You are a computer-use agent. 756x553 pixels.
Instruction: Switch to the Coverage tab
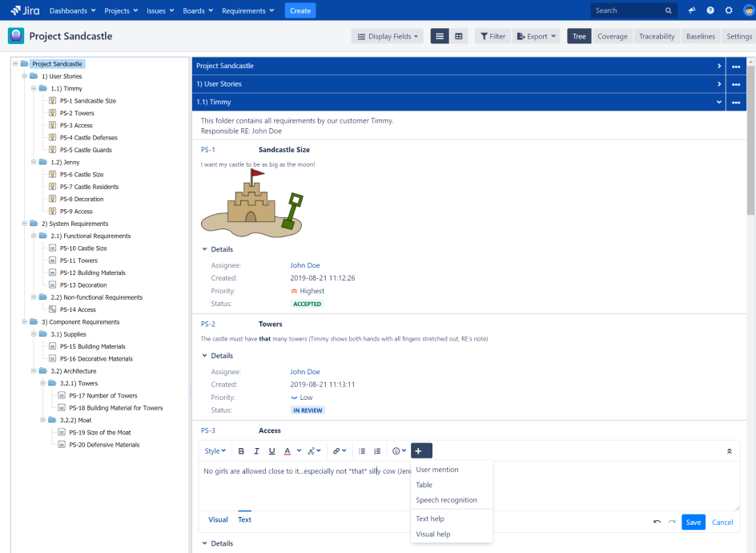(x=613, y=36)
